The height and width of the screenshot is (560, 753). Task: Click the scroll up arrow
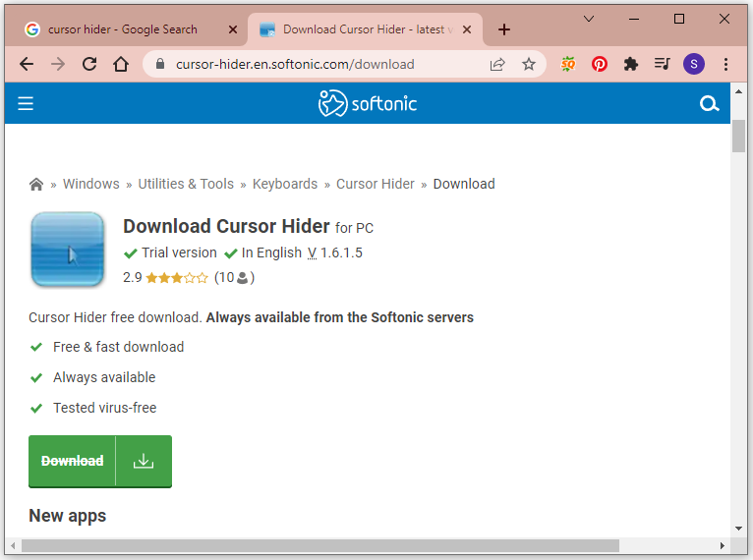(x=738, y=91)
